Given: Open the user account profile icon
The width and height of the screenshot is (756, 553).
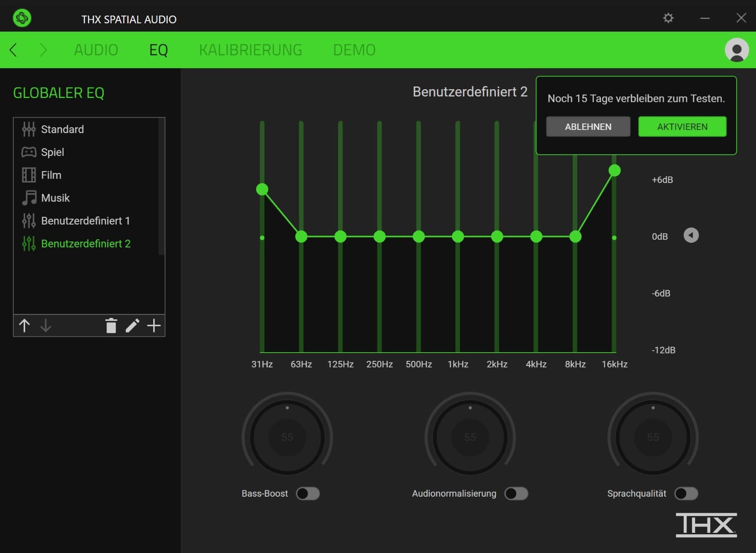Looking at the screenshot, I should (736, 50).
